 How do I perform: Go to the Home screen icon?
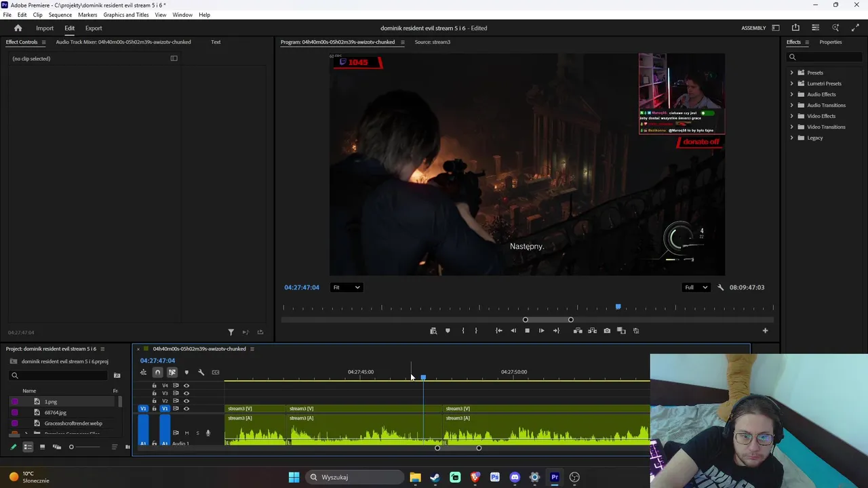tap(18, 28)
